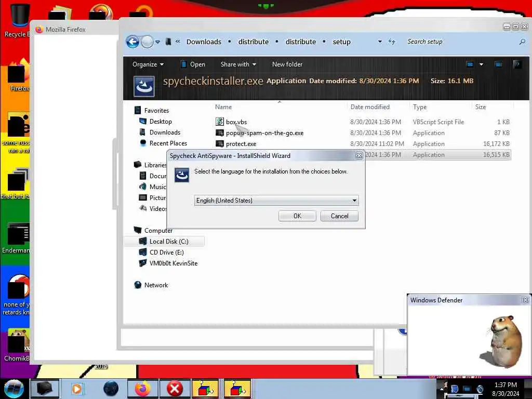Open the Share with menu
Screen dimensions: 532x399
[x=238, y=64]
